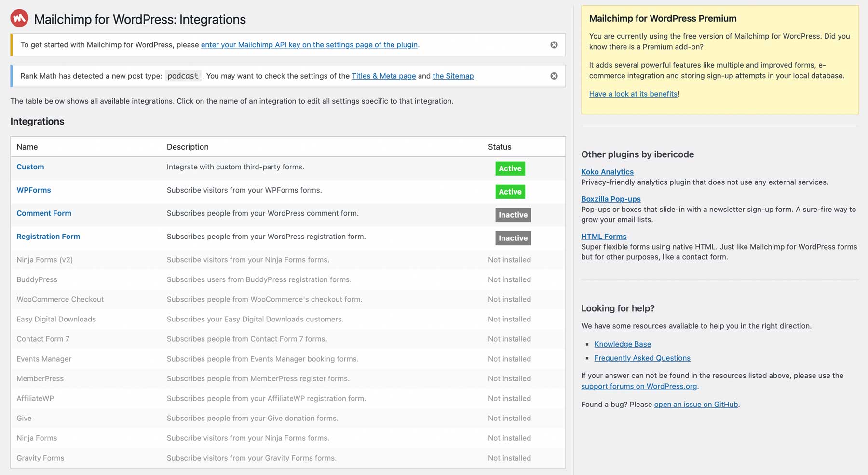868x475 pixels.
Task: Click the MemberPress row name
Action: (40, 378)
